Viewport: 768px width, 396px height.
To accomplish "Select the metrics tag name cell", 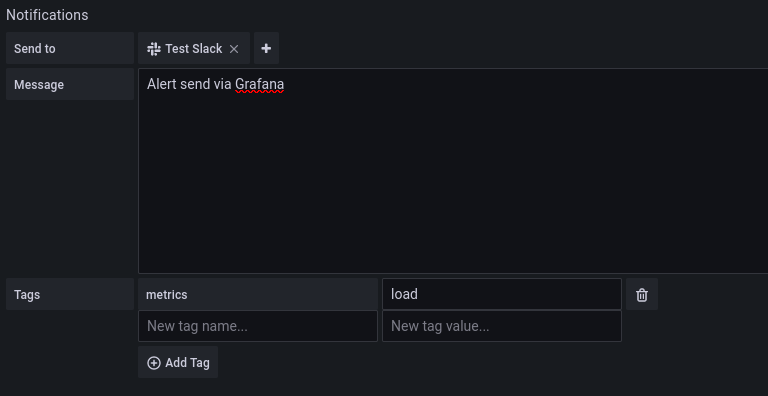I will 258,294.
